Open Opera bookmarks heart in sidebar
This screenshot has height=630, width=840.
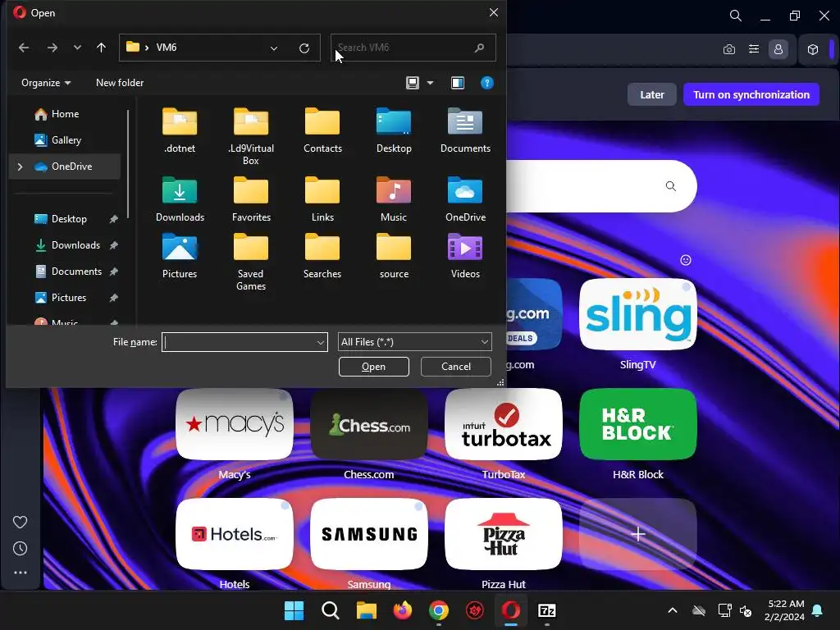[20, 522]
